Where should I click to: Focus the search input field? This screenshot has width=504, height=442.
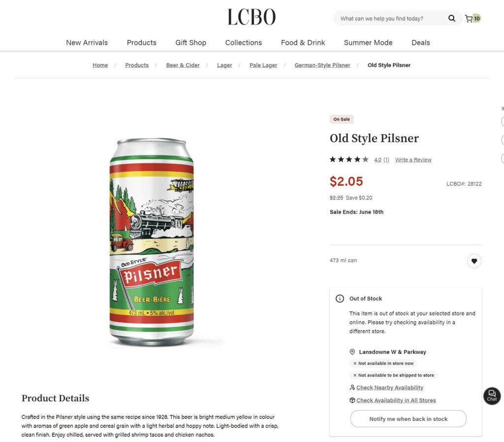[389, 19]
